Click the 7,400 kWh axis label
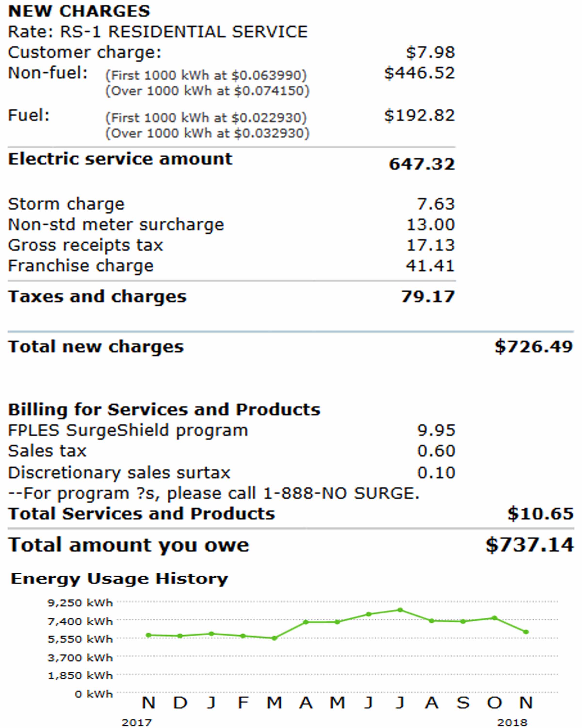The width and height of the screenshot is (582, 728). coord(80,621)
